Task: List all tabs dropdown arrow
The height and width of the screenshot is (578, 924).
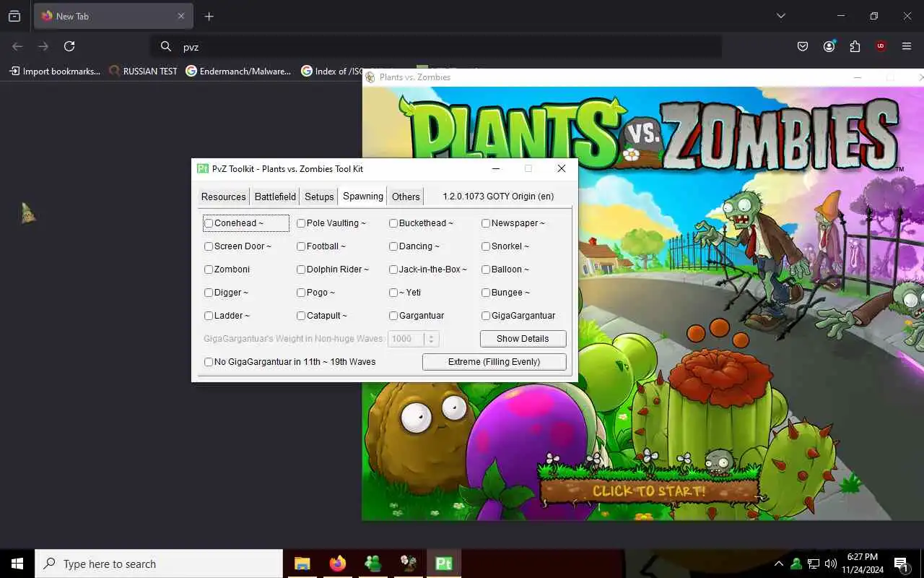Action: (x=780, y=16)
